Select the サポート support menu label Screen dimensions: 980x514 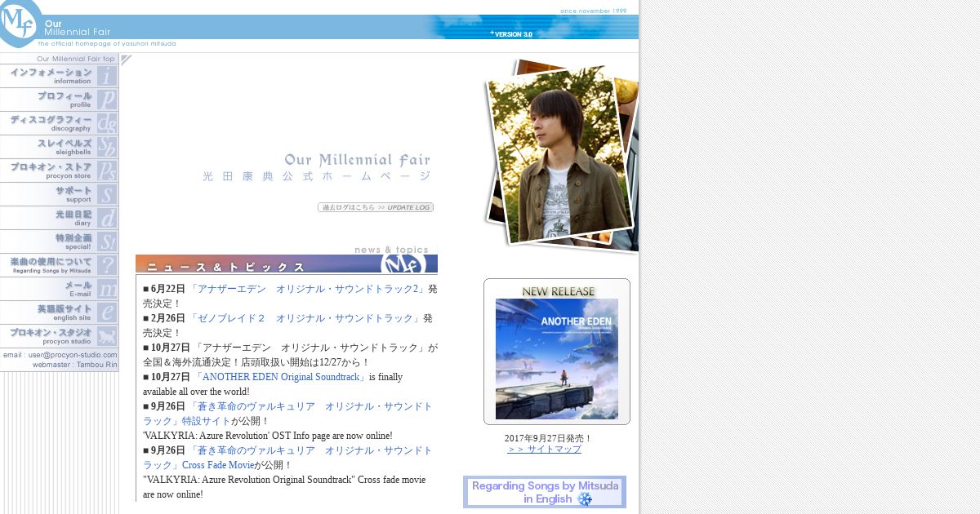(x=73, y=194)
